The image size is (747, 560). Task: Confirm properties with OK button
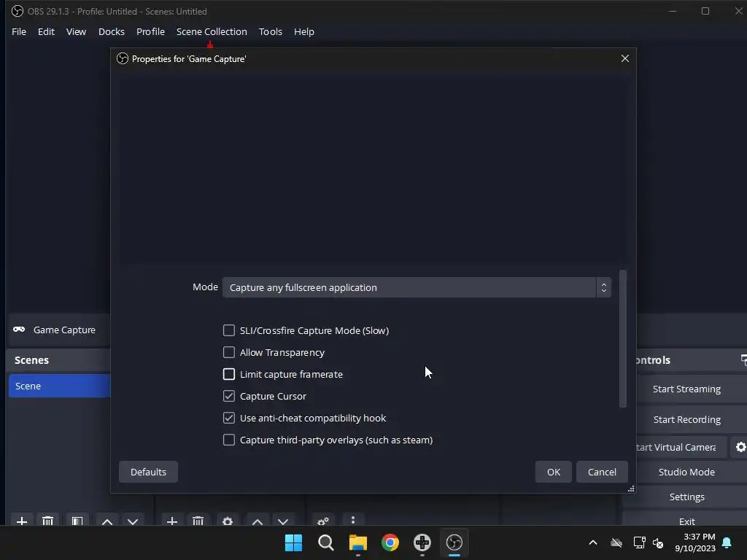pos(554,472)
